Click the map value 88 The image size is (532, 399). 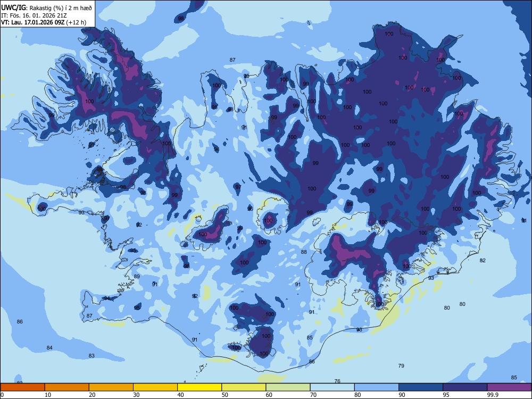click(x=304, y=252)
